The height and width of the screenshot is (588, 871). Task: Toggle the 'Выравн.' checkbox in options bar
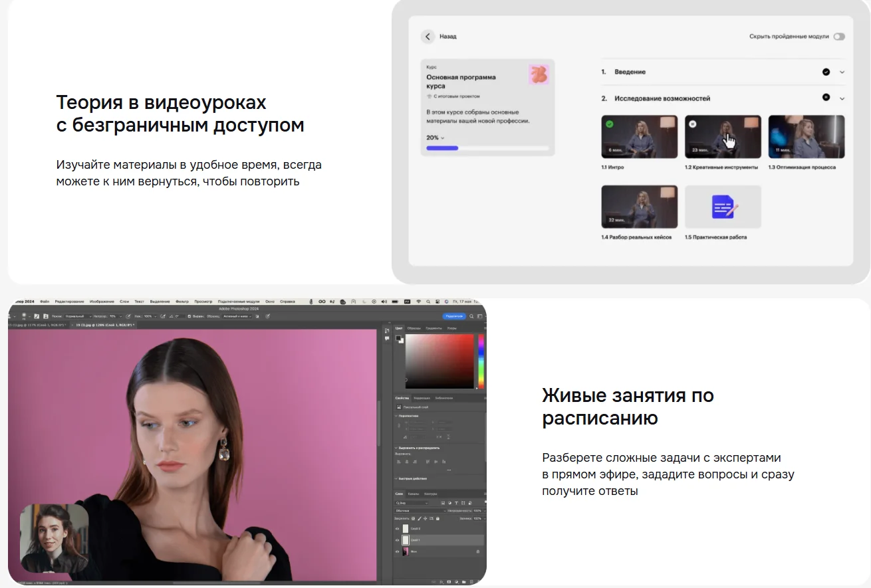click(x=189, y=316)
